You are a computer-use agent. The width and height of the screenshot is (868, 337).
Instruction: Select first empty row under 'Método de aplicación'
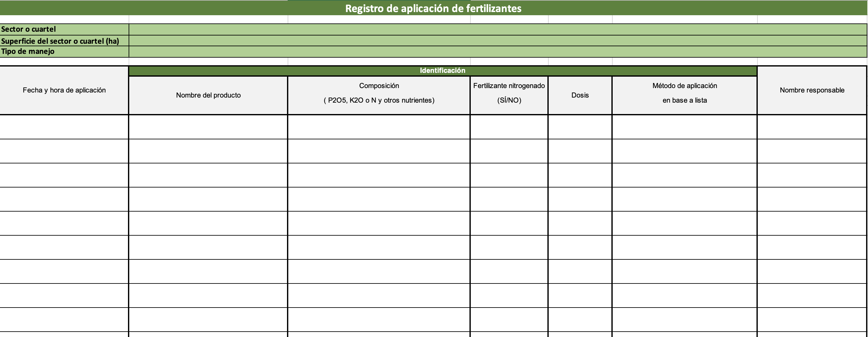pos(685,127)
